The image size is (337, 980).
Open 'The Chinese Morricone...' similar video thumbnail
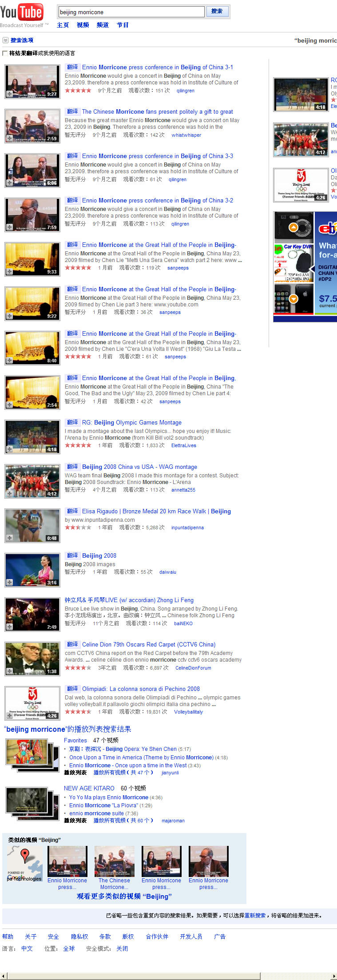coord(114,861)
